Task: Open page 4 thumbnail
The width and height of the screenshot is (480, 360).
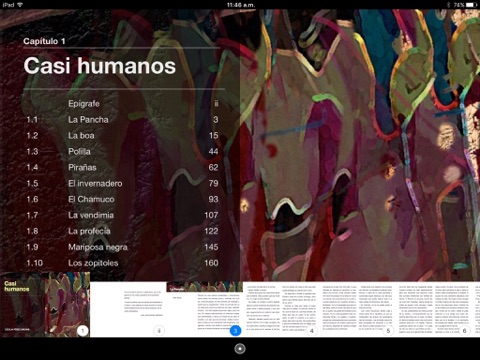Action: pyautogui.click(x=281, y=309)
